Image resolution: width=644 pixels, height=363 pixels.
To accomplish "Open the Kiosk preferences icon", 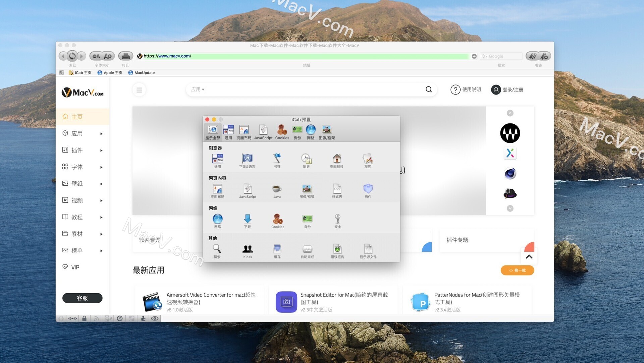I will pyautogui.click(x=248, y=251).
